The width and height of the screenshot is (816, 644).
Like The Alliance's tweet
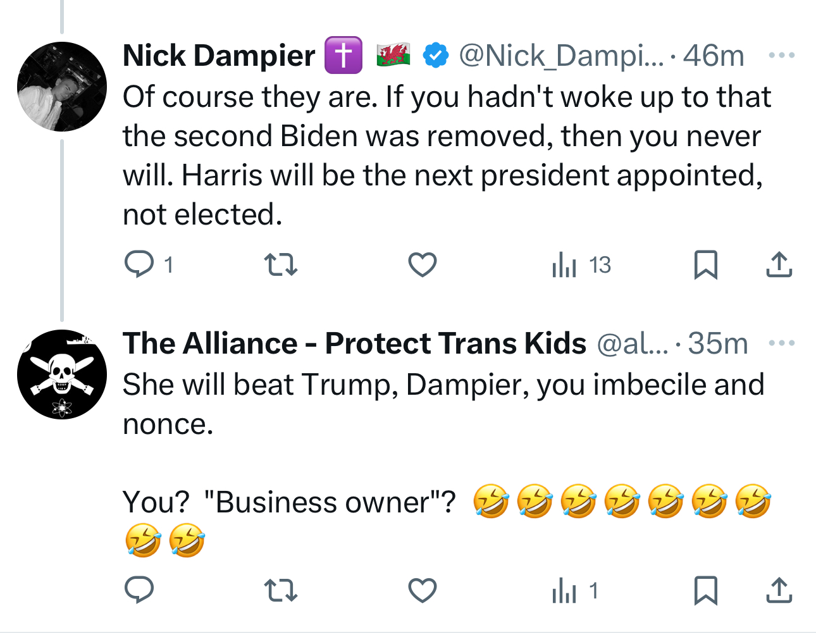[x=422, y=590]
